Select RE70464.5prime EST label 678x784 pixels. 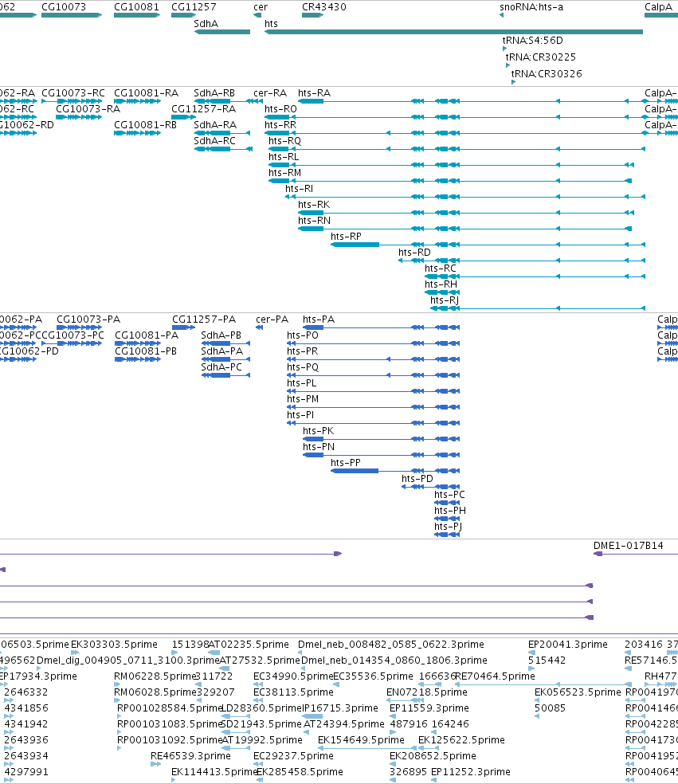(495, 676)
